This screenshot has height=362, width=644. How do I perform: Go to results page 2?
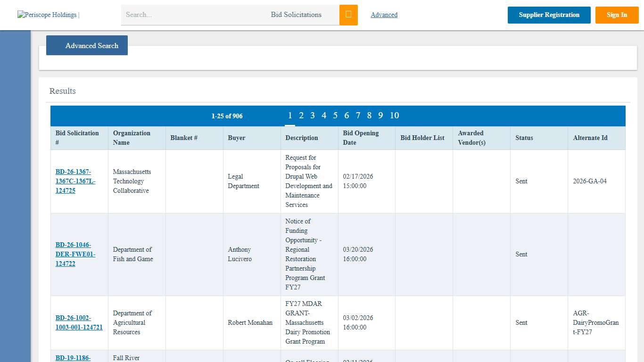click(x=301, y=115)
